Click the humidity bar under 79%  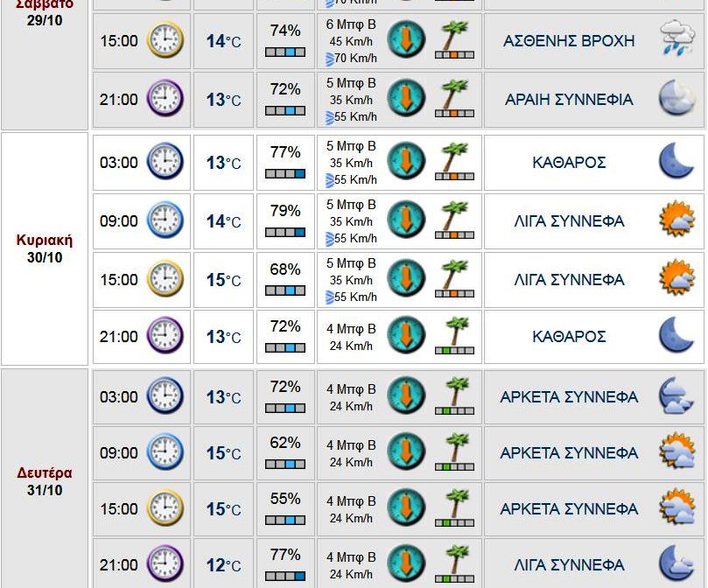pos(285,232)
